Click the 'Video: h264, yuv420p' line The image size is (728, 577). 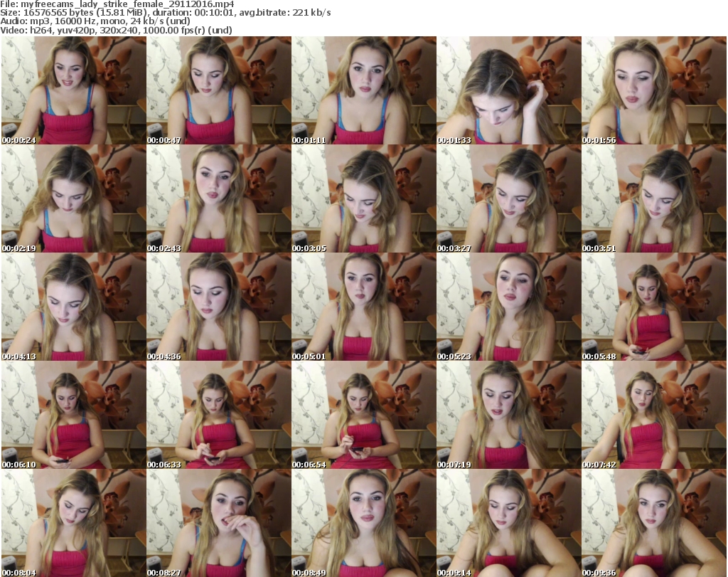(116, 30)
